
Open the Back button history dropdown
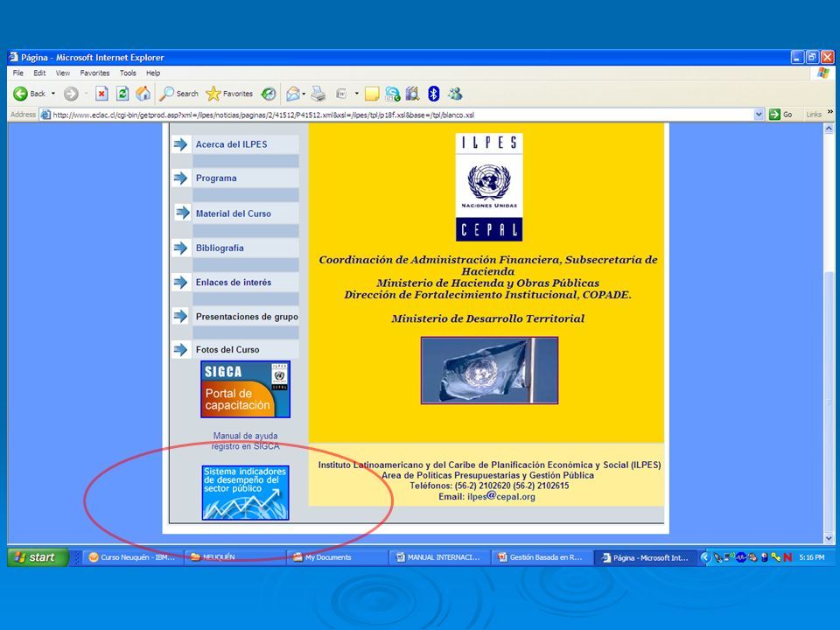(x=53, y=94)
